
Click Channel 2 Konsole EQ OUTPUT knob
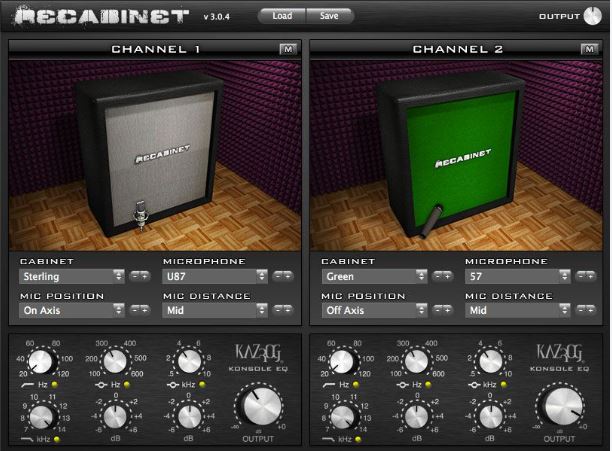click(x=564, y=406)
